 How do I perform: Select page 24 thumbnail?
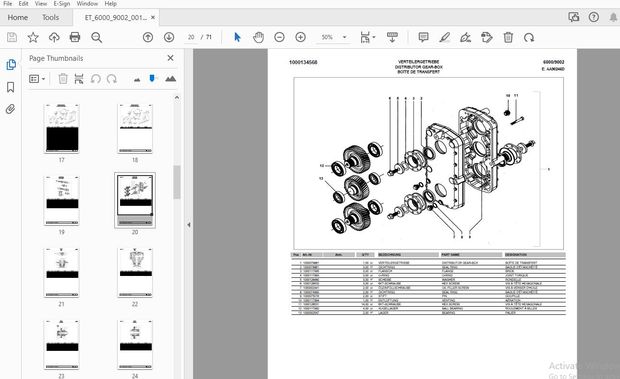(x=135, y=345)
